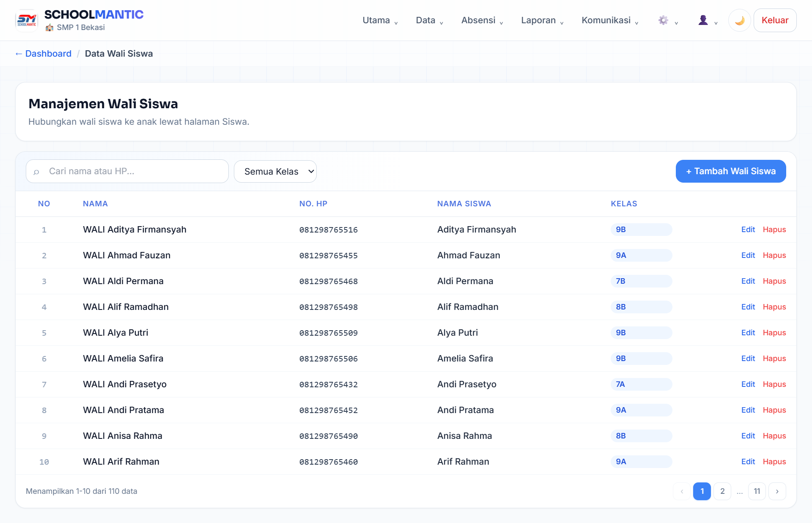Click the 7A class badge for Andi Prasetyo
The width and height of the screenshot is (812, 523).
641,384
